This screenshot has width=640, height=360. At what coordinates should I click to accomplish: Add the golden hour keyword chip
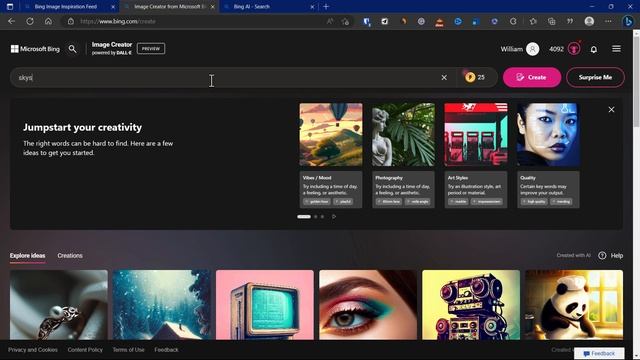point(317,202)
